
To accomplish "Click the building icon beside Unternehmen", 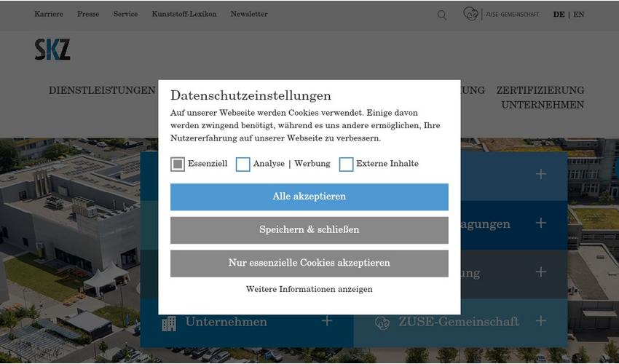I will pos(169,323).
